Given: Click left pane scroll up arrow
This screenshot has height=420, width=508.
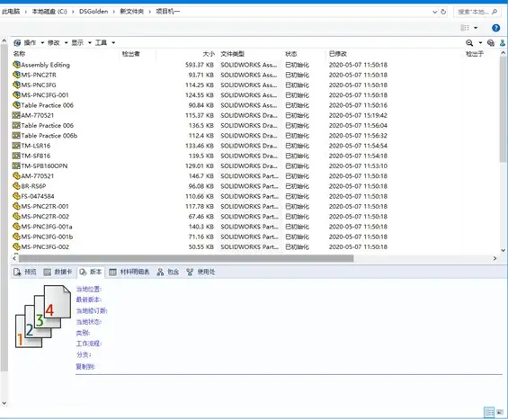Looking at the screenshot, I should (x=4, y=40).
